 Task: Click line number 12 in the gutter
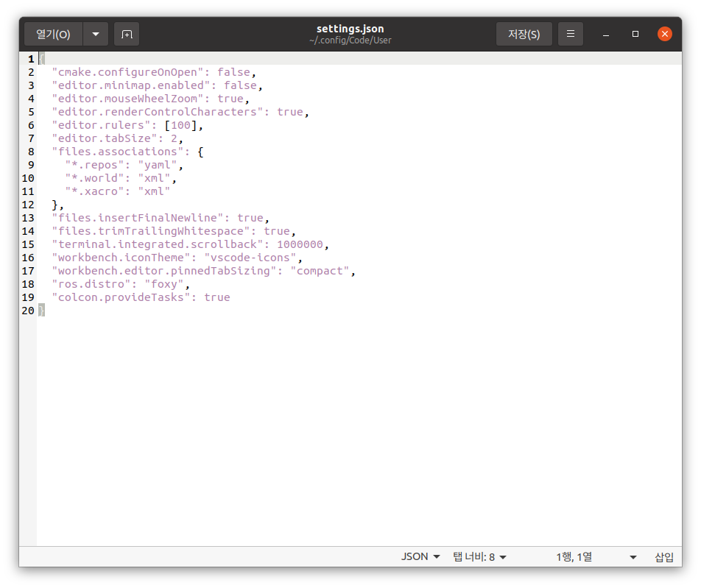28,205
